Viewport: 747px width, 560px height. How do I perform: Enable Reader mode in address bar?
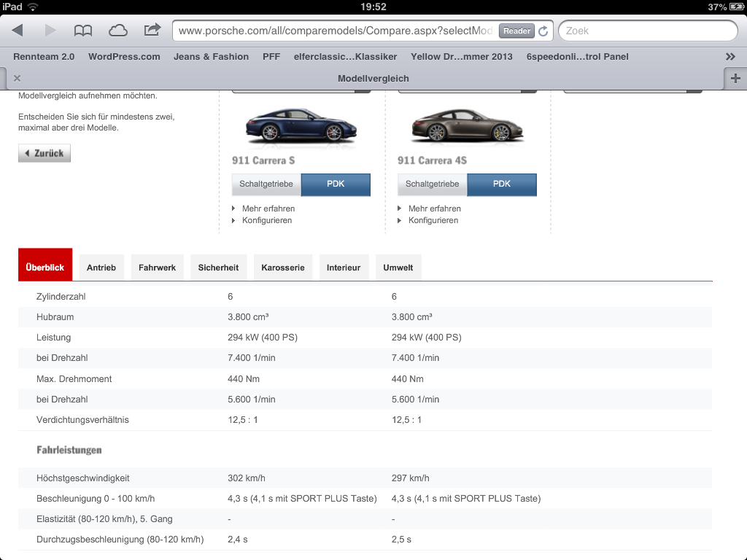516,31
